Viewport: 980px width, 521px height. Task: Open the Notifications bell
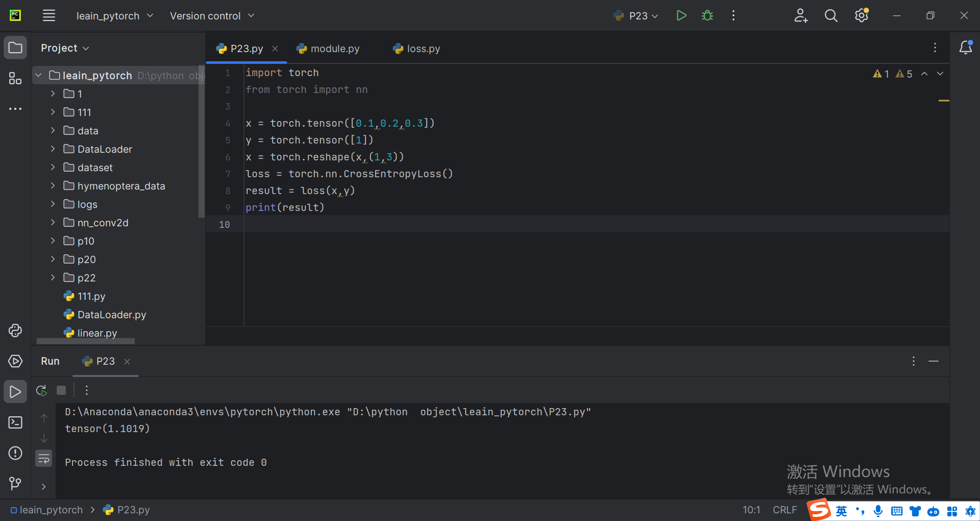966,48
